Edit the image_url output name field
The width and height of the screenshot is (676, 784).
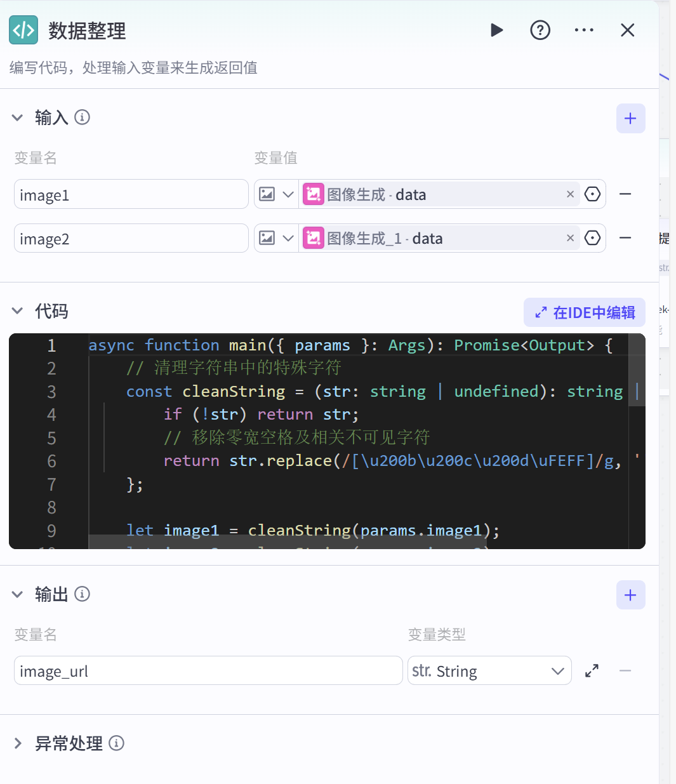pos(208,670)
